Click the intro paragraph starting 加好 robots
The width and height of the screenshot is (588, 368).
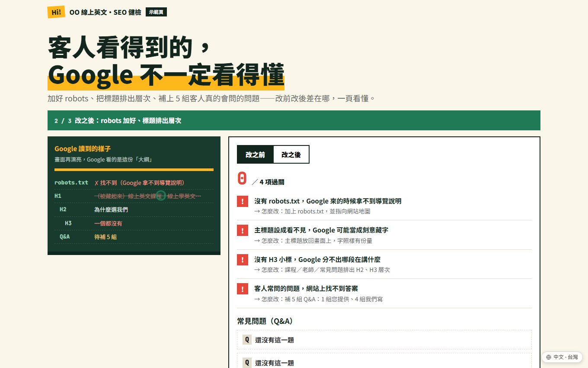pyautogui.click(x=211, y=98)
